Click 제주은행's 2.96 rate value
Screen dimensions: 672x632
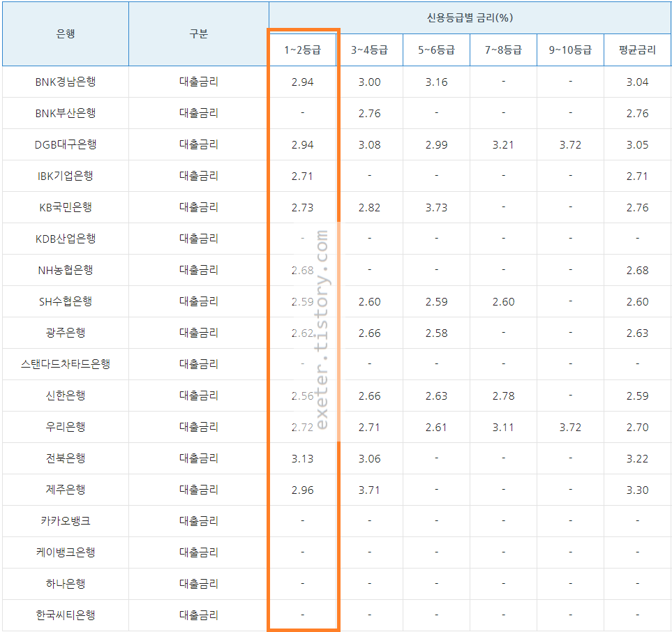pyautogui.click(x=303, y=490)
